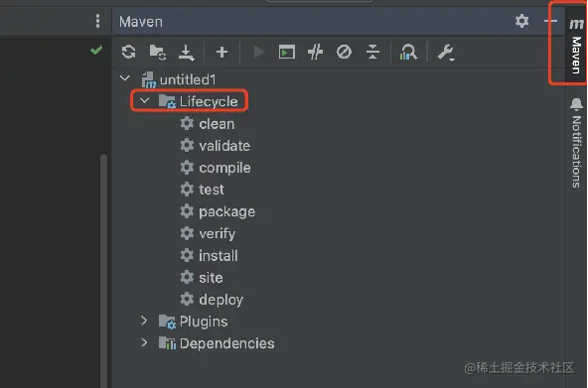
Task: Collapse all tree nodes icon
Action: pos(372,52)
